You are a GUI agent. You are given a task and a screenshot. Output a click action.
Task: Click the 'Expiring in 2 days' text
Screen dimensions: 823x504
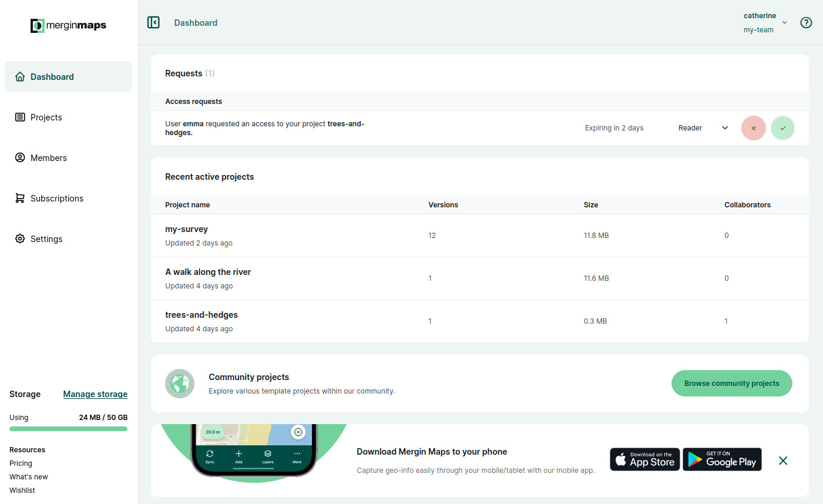pos(614,128)
